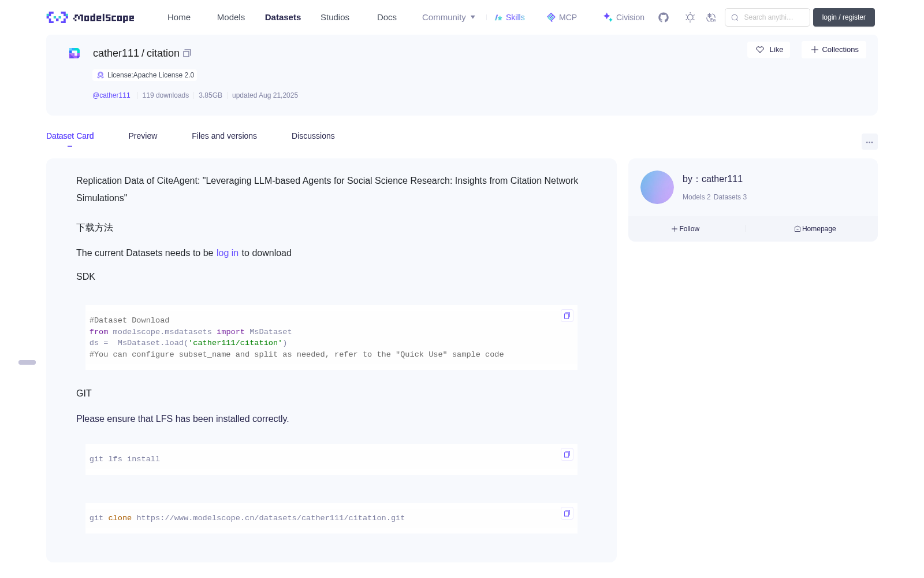The width and height of the screenshot is (924, 578).
Task: Click the 'by : cather111' author name
Action: pyautogui.click(x=713, y=179)
